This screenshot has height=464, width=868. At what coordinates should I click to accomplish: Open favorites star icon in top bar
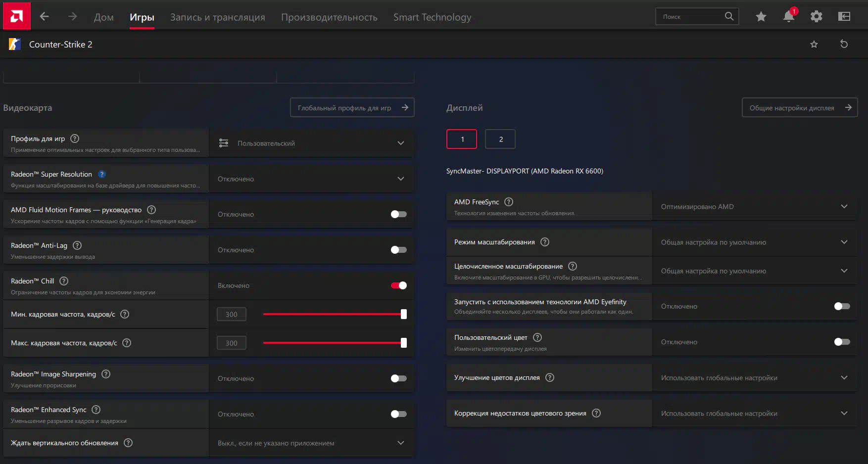[761, 17]
